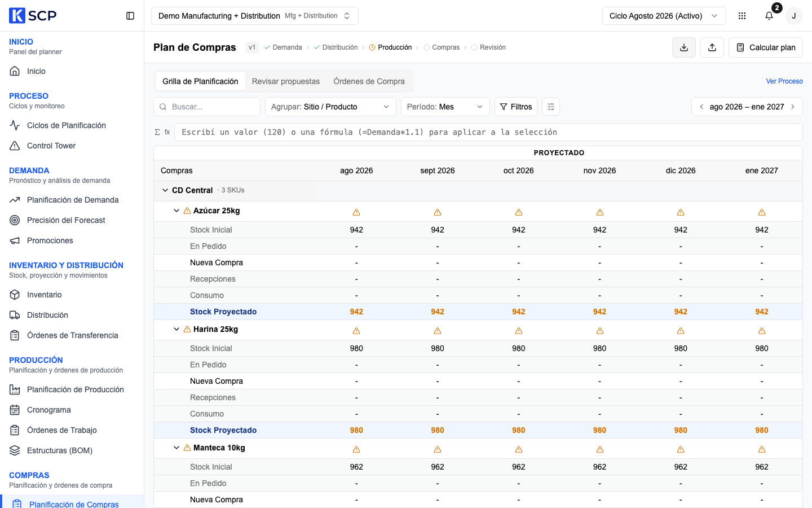Open Órdenes de Transferencia in sidebar

click(72, 335)
